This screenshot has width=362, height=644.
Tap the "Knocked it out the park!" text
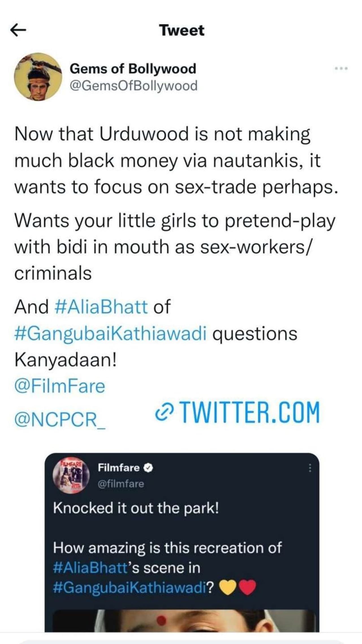136,508
